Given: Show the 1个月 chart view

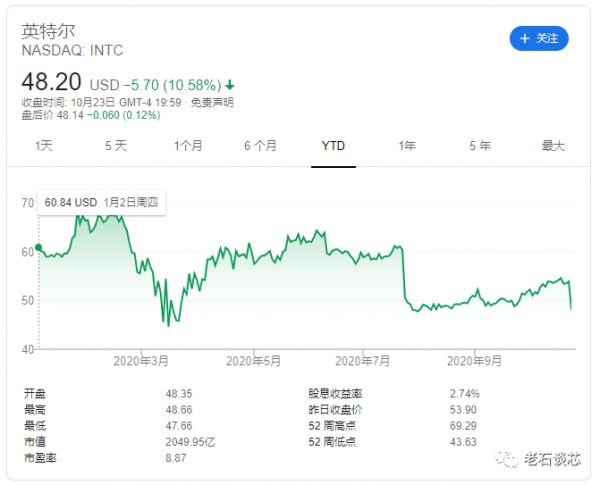Looking at the screenshot, I should pyautogui.click(x=188, y=146).
